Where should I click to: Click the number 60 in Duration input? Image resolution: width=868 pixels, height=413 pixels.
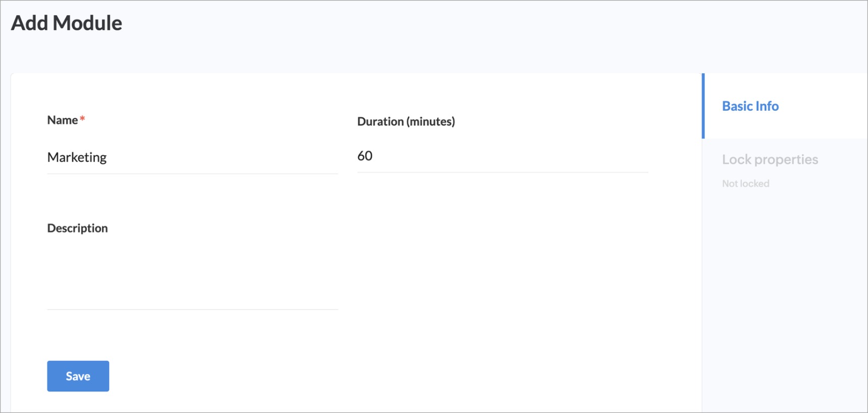[365, 156]
